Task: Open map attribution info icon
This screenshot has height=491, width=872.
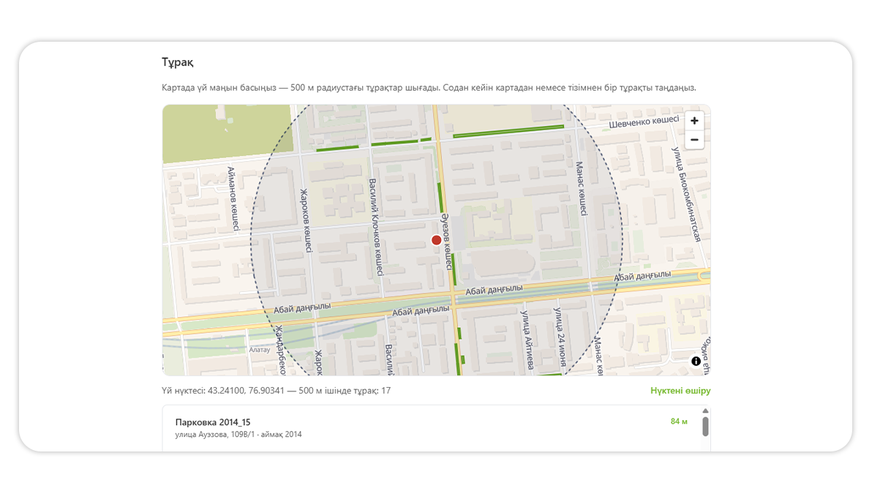Action: tap(696, 361)
